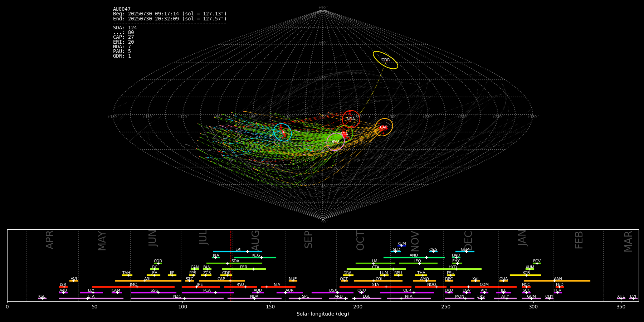Image resolution: width=644 pixels, height=322 pixels.
Task: Click the pink ETA activity bar
Action: pos(91,298)
